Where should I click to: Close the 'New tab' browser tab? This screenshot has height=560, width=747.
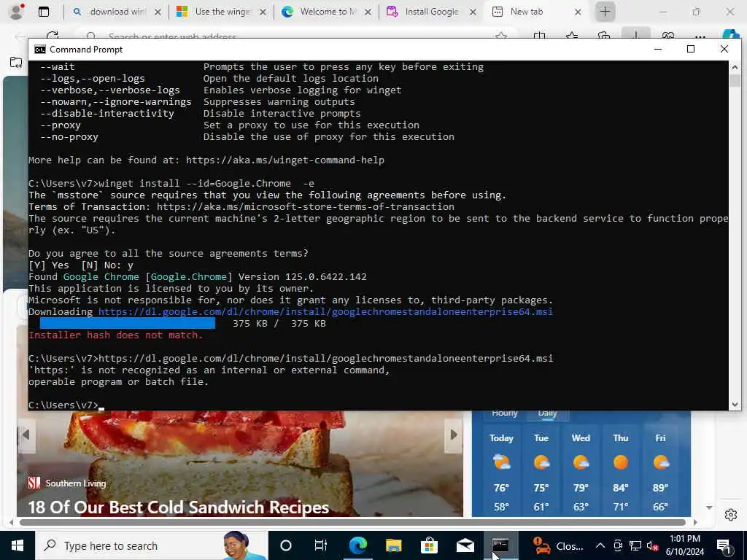(x=578, y=12)
